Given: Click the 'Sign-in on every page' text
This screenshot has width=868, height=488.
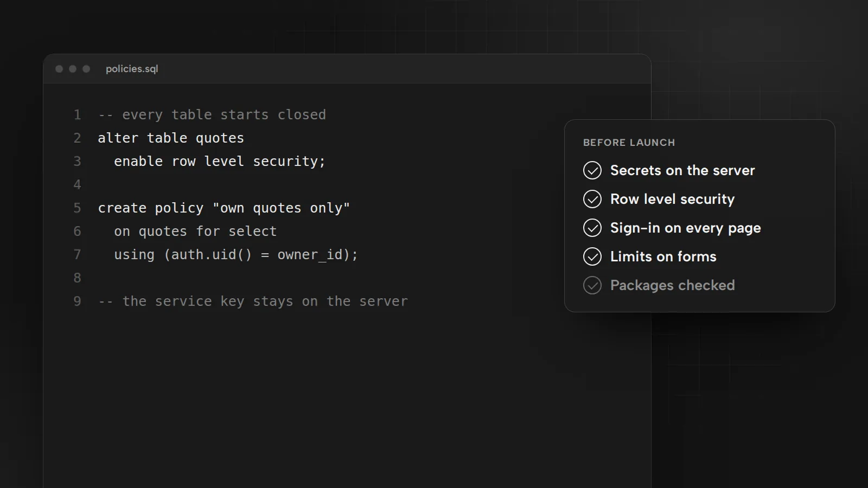Looking at the screenshot, I should 685,228.
